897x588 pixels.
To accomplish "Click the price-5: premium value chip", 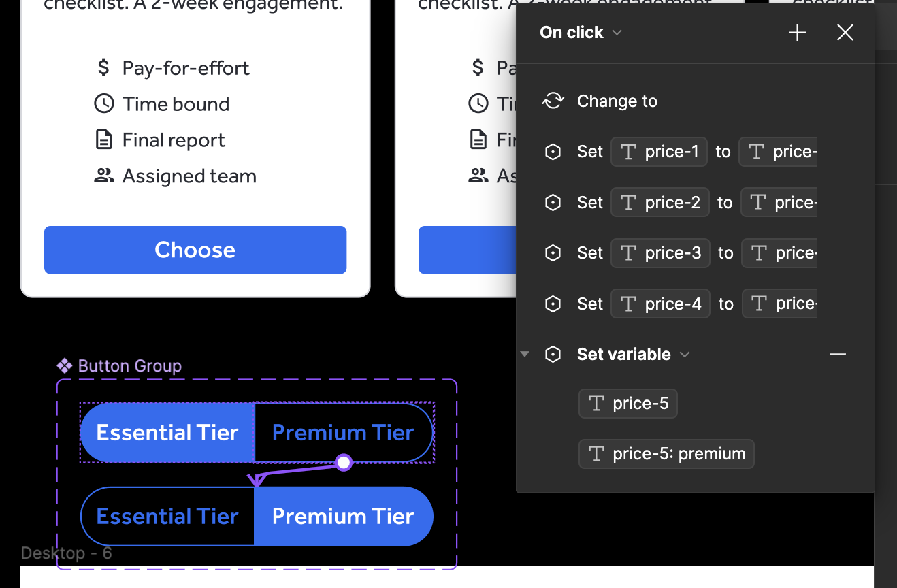I will (666, 454).
